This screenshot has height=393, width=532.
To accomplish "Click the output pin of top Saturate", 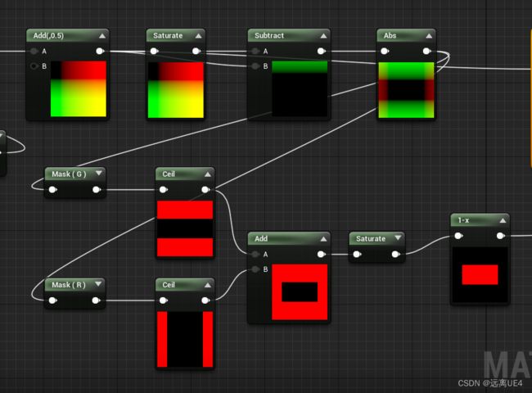I will pos(196,52).
